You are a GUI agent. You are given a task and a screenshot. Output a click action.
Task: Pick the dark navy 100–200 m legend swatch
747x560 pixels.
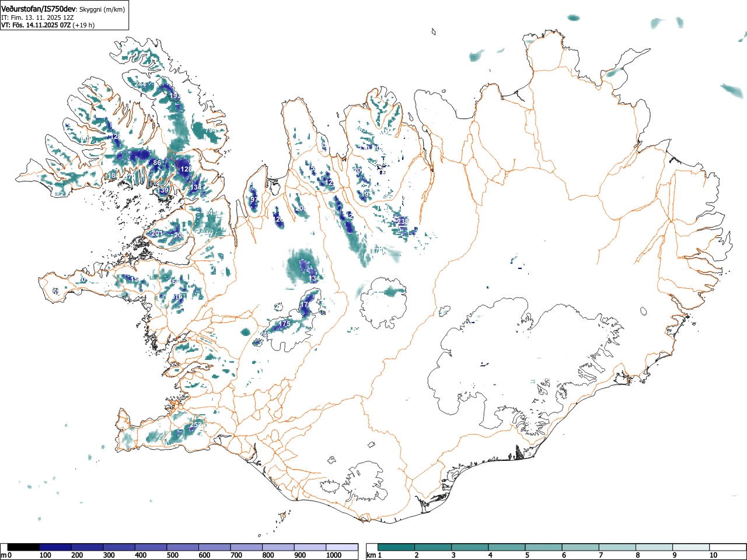point(55,547)
